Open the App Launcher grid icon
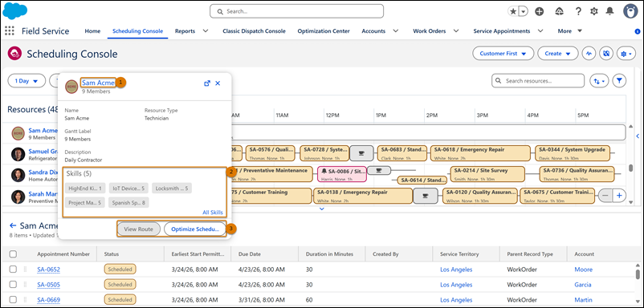This screenshot has width=644, height=308. (9, 30)
